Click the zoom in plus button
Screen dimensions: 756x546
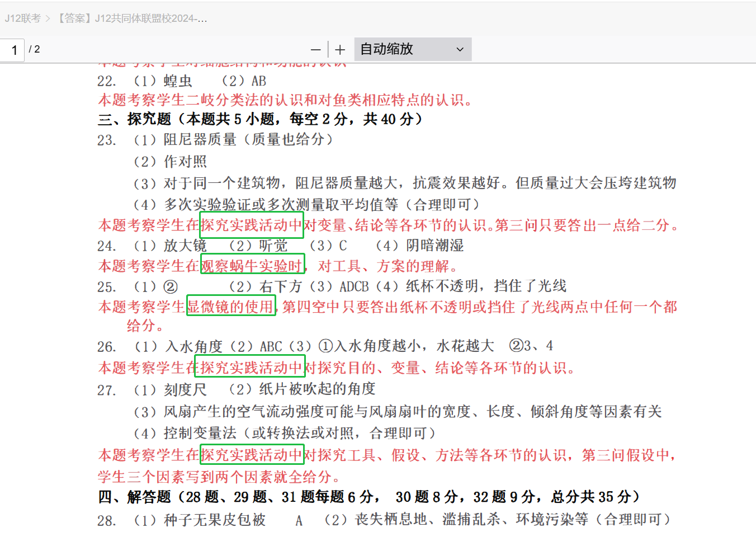[340, 50]
